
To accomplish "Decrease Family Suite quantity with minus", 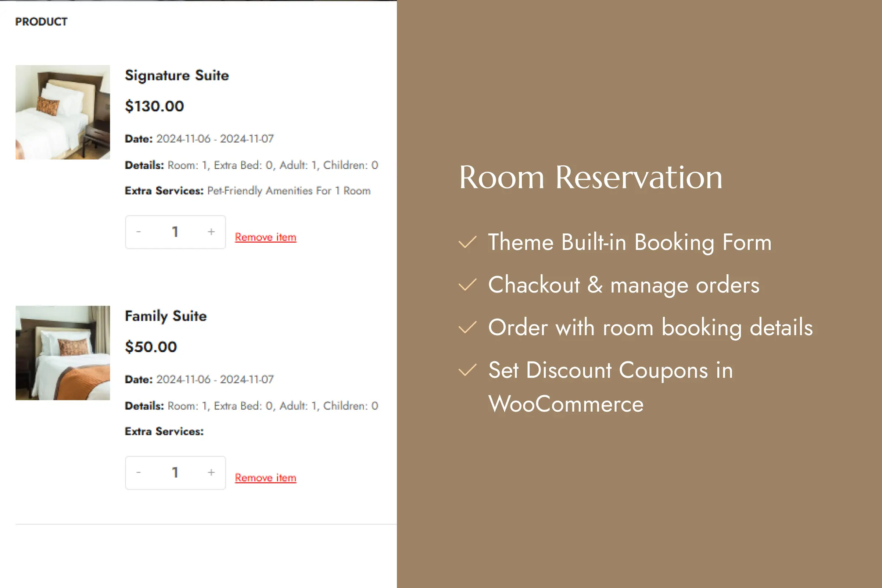I will (139, 473).
